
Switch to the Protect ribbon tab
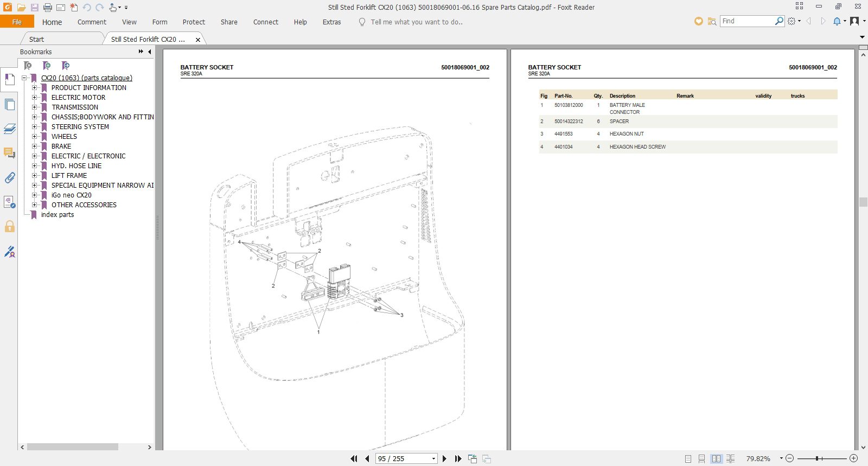(194, 22)
